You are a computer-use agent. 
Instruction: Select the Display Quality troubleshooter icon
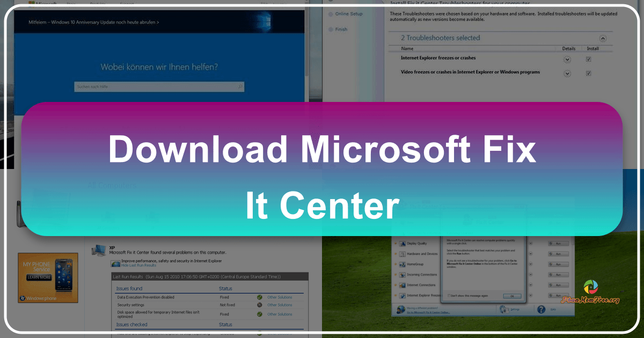[402, 244]
